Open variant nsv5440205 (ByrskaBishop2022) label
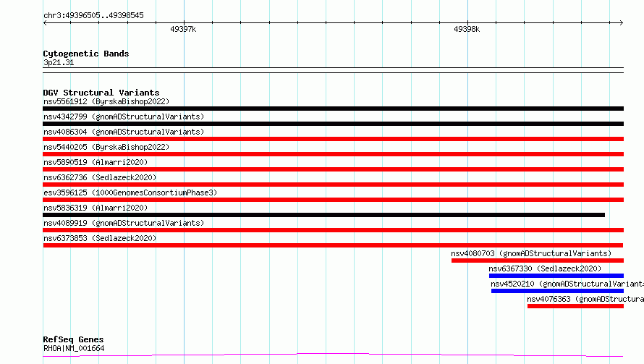This screenshot has height=364, width=644. 106,147
